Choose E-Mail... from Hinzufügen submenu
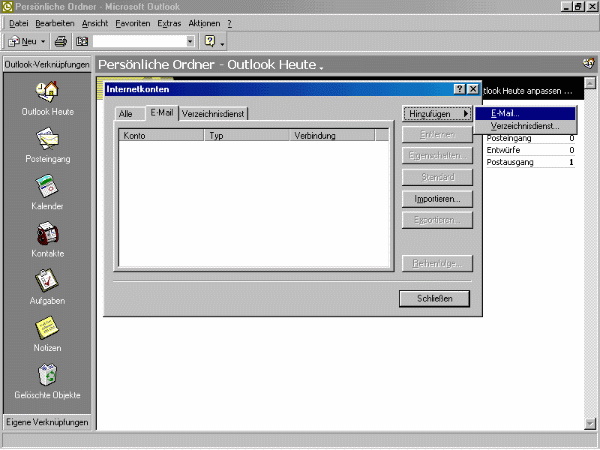 pos(525,113)
